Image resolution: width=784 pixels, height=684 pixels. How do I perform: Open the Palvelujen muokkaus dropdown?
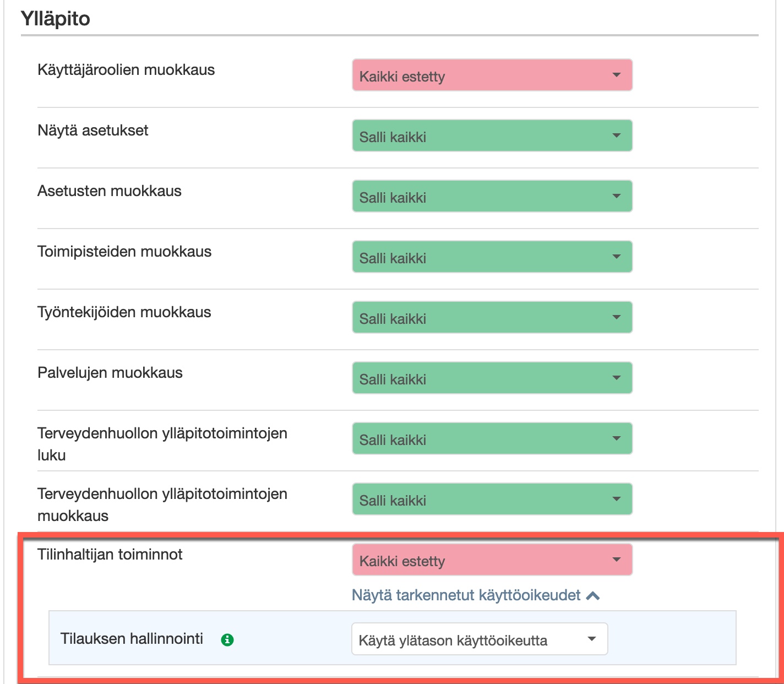(492, 378)
